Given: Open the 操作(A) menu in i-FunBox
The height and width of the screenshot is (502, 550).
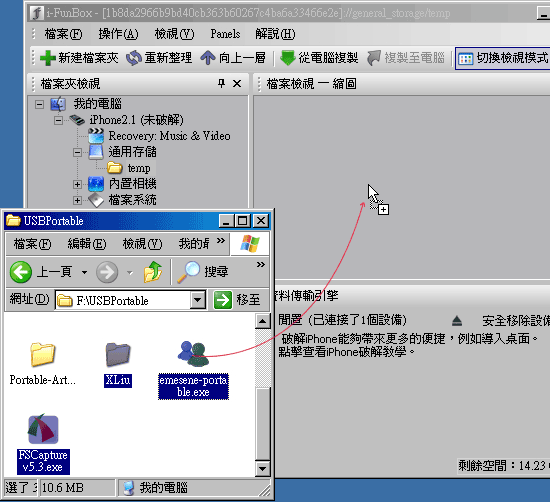Looking at the screenshot, I should click(x=118, y=34).
